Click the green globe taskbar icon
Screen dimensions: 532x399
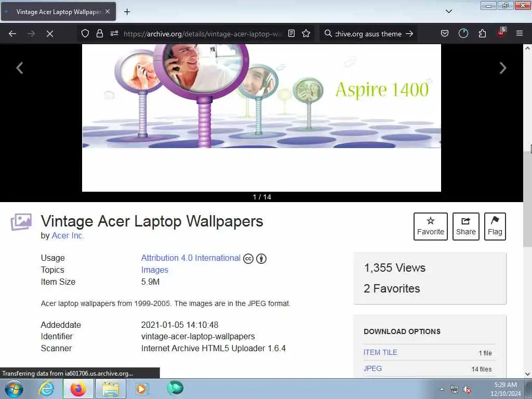(x=175, y=388)
